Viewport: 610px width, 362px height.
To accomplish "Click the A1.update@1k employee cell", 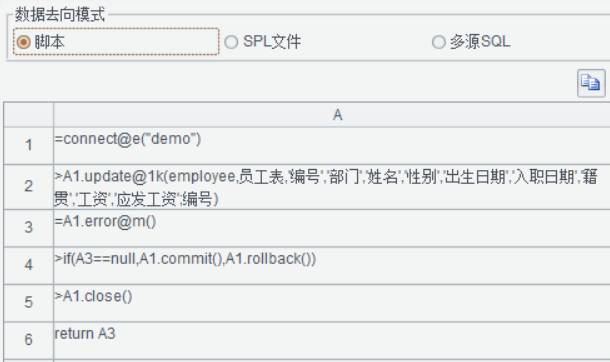I will (332, 187).
